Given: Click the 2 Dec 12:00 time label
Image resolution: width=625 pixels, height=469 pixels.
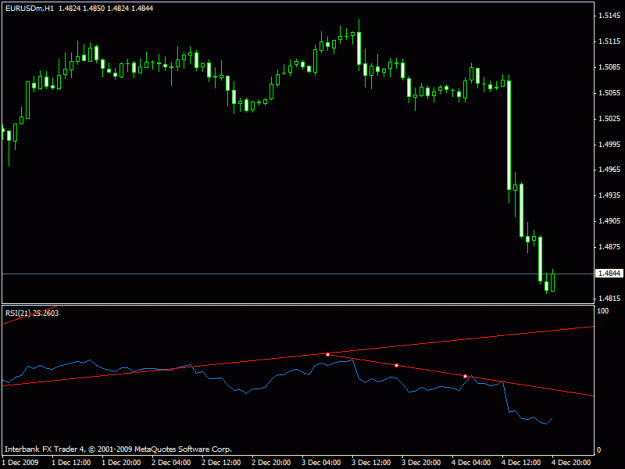Looking at the screenshot, I should tap(221, 462).
